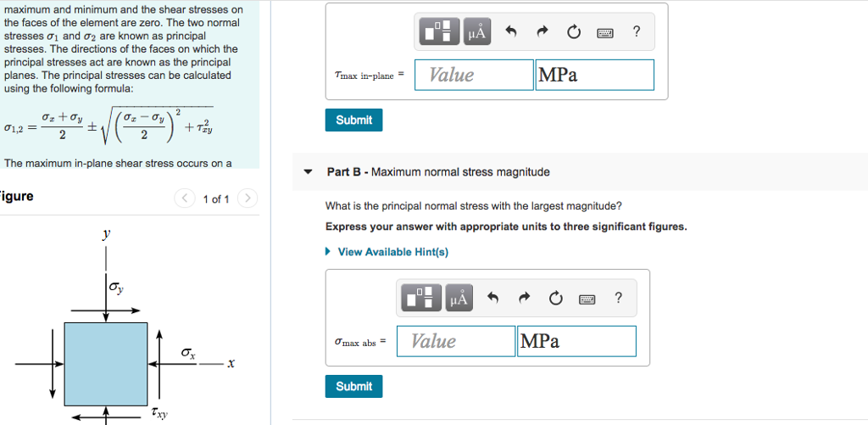Submit the max in-plane shear stress answer
868x425 pixels.
pyautogui.click(x=353, y=120)
